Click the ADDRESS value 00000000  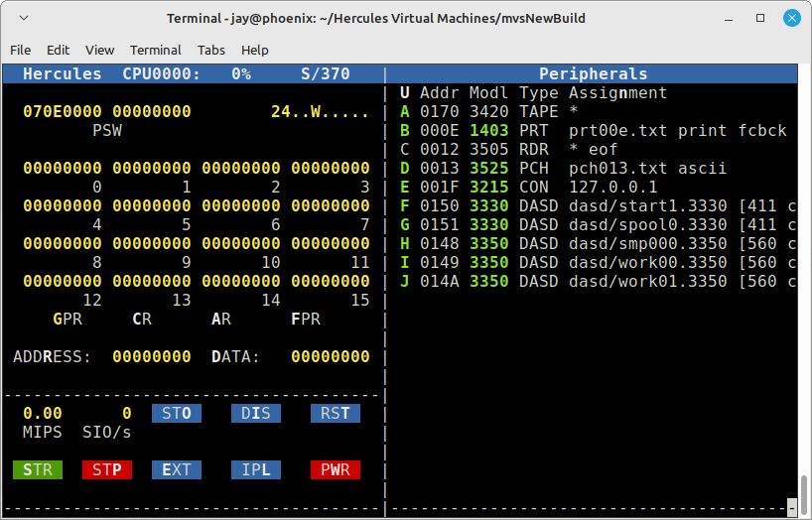pyautogui.click(x=151, y=357)
